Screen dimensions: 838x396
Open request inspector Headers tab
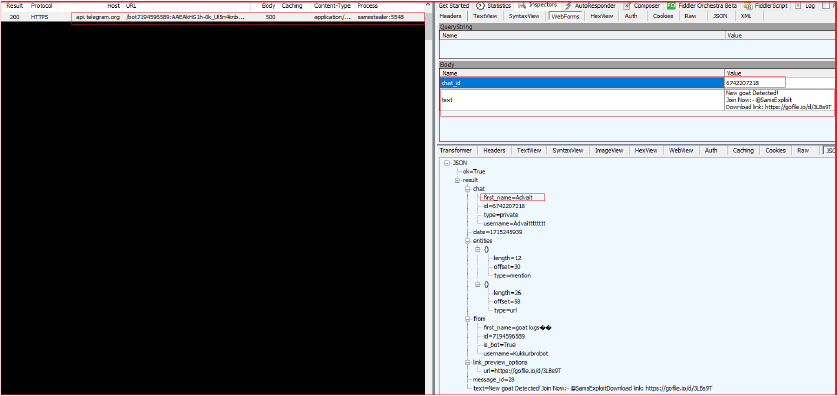(451, 16)
